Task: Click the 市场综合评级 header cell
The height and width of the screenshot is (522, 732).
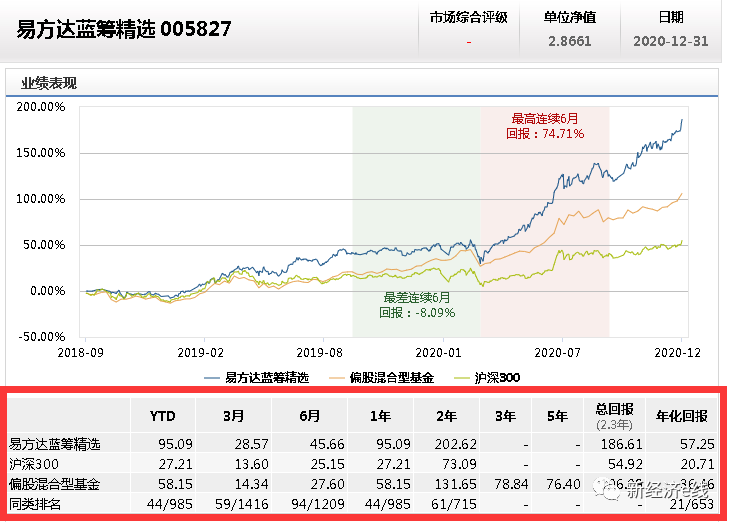Action: point(468,18)
